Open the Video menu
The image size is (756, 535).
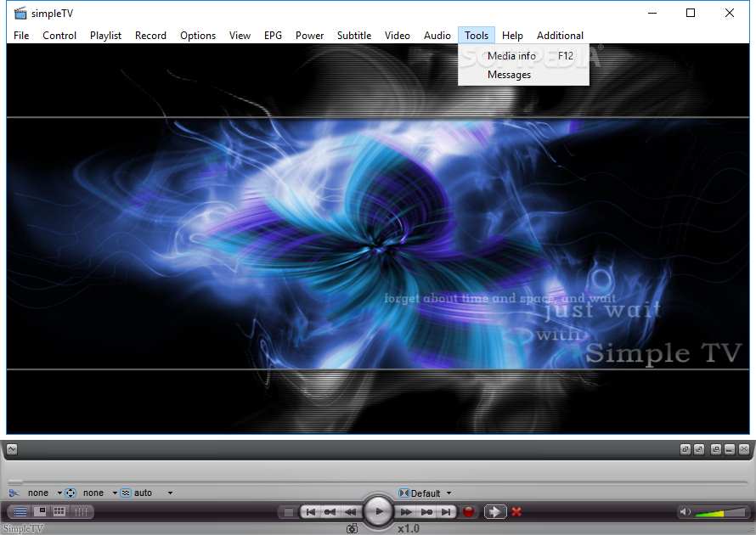coord(398,35)
